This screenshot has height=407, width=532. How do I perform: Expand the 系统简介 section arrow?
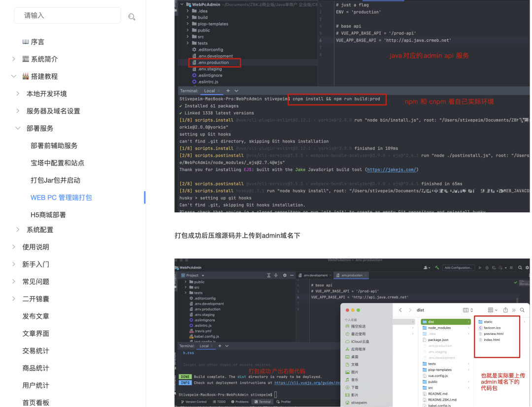pos(13,59)
